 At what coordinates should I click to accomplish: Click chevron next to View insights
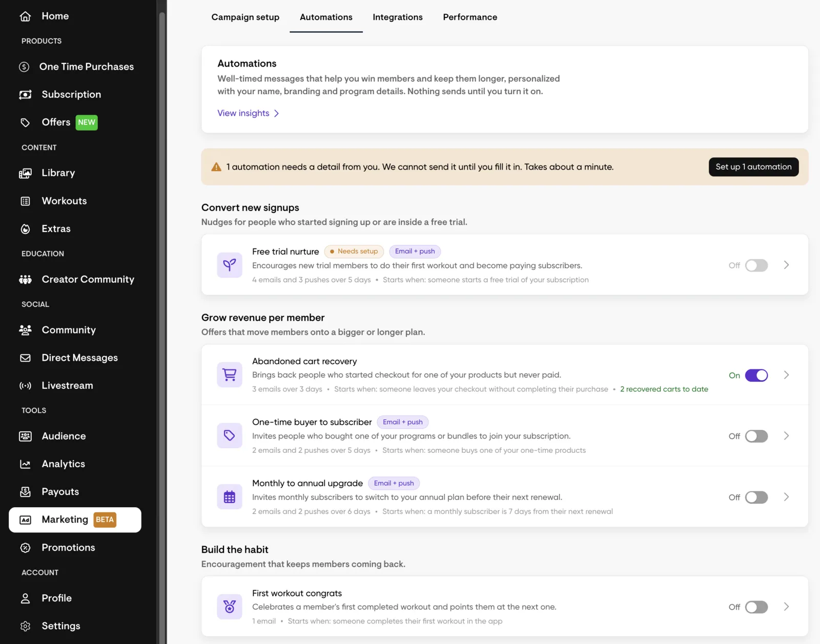[x=277, y=113]
